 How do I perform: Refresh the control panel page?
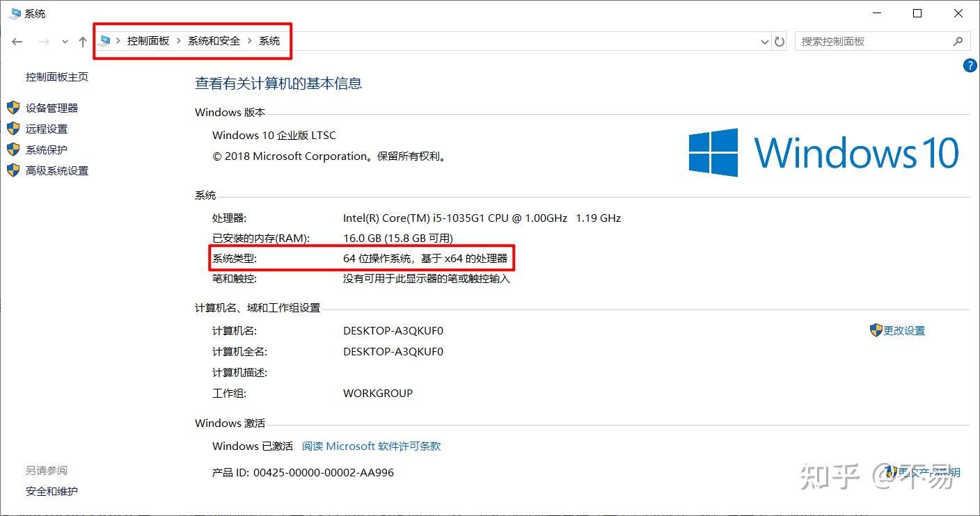pos(780,42)
